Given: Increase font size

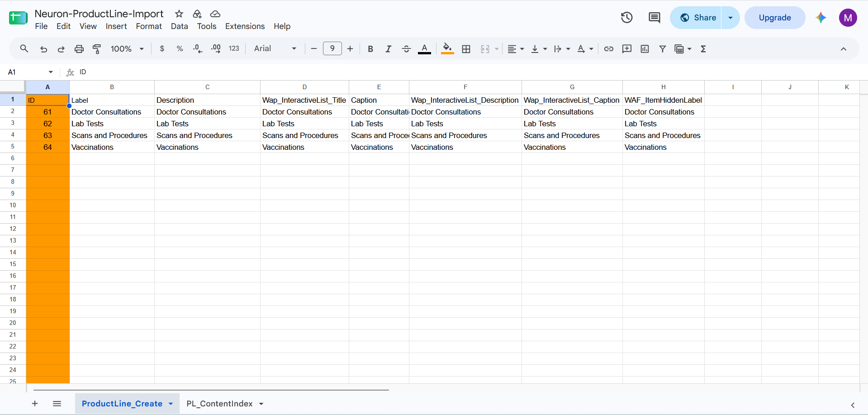Looking at the screenshot, I should click(350, 49).
